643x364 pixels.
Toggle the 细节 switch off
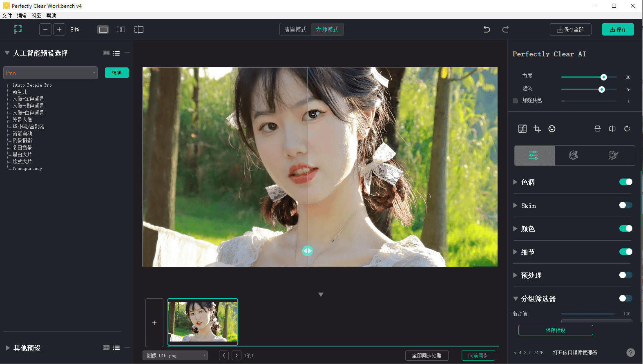click(x=625, y=252)
